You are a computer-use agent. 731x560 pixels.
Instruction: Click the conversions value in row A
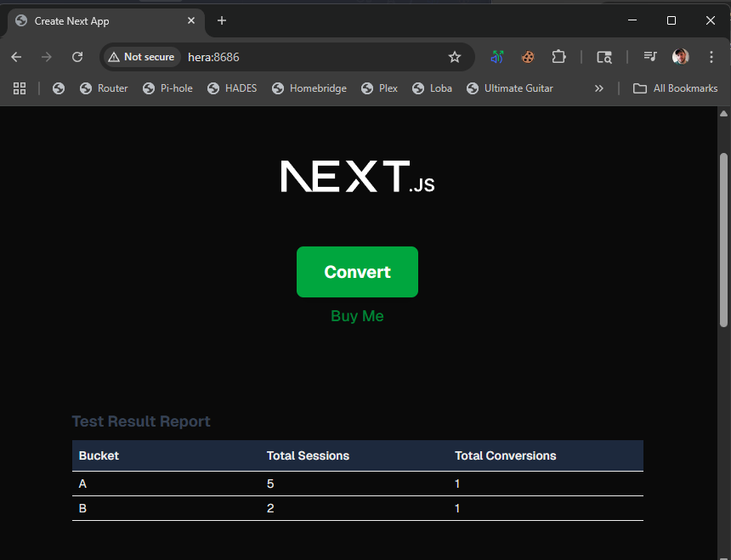[457, 484]
